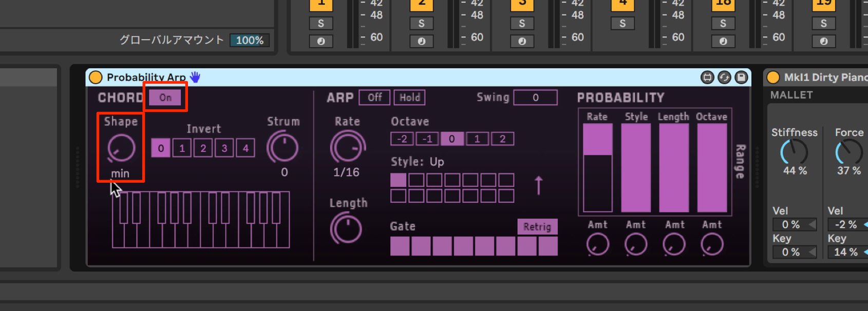Image resolution: width=868 pixels, height=311 pixels.
Task: Click the Probability Length bar
Action: point(674,168)
